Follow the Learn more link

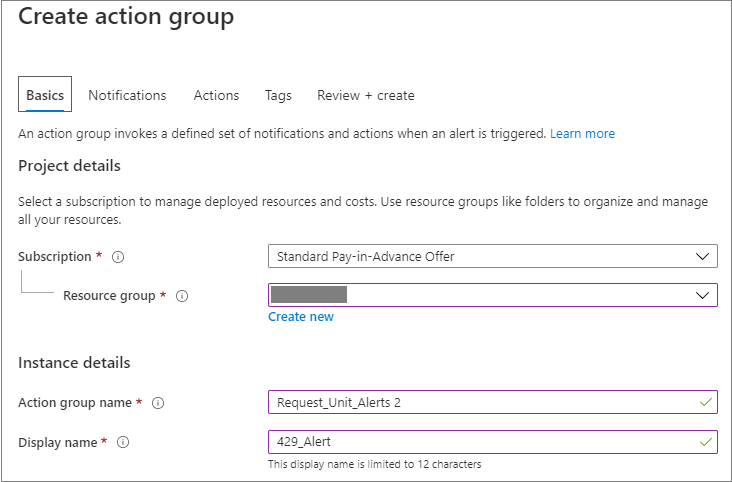582,134
